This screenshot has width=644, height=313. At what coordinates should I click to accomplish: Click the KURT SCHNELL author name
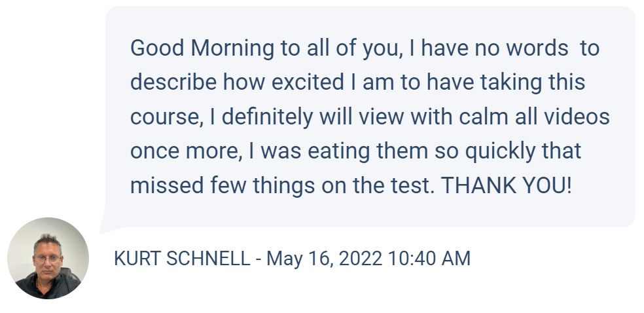(182, 259)
